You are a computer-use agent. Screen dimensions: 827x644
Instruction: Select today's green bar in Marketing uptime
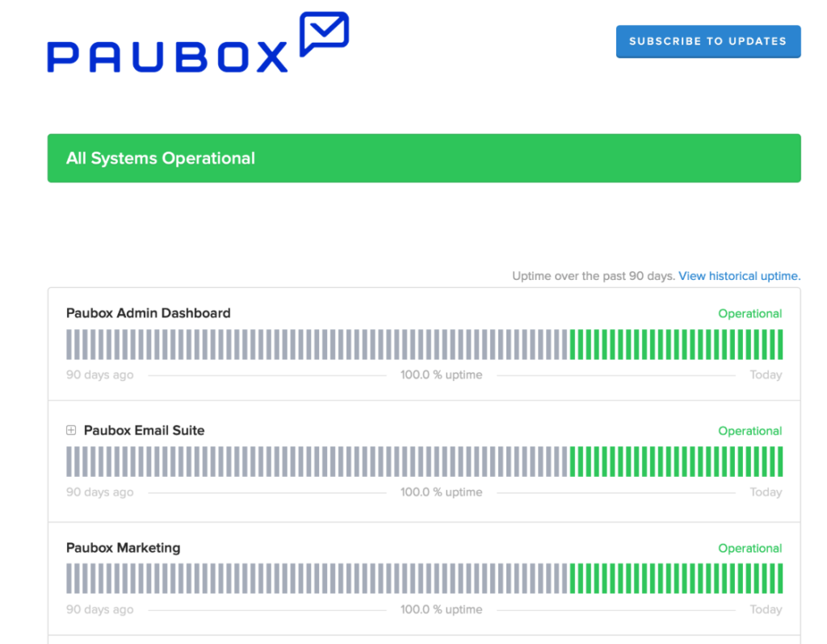coord(779,579)
